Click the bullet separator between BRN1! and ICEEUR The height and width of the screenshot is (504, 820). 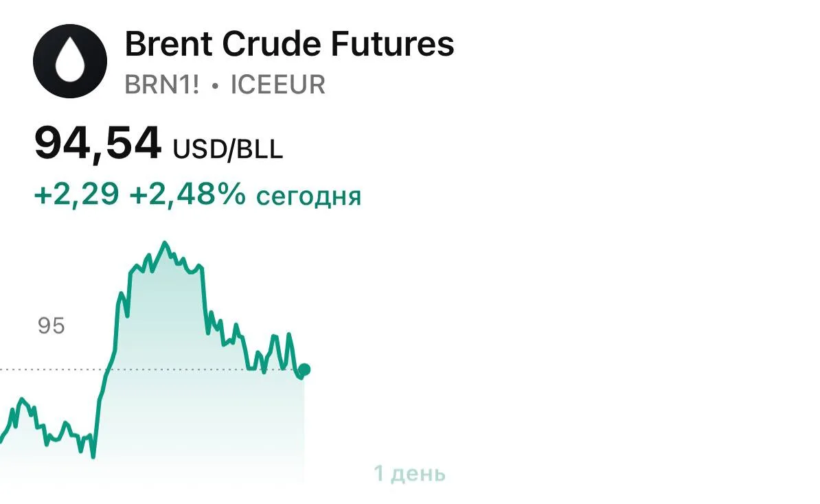pos(215,86)
